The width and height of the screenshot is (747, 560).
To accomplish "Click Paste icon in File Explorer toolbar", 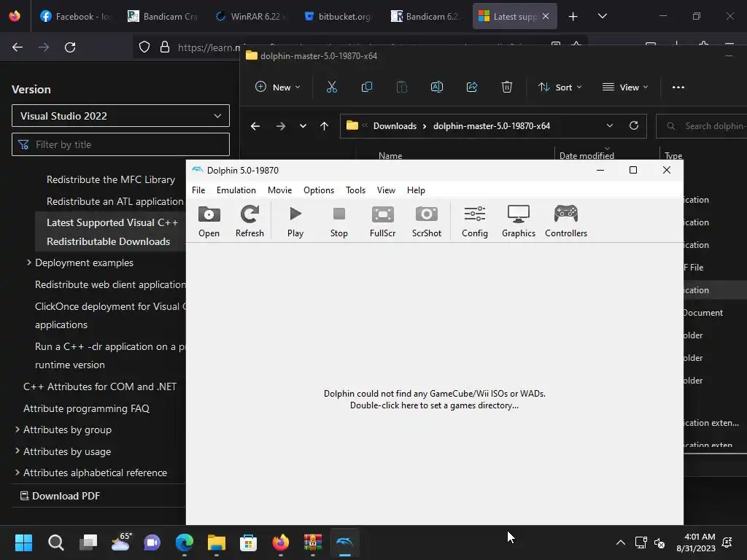I will click(x=402, y=87).
